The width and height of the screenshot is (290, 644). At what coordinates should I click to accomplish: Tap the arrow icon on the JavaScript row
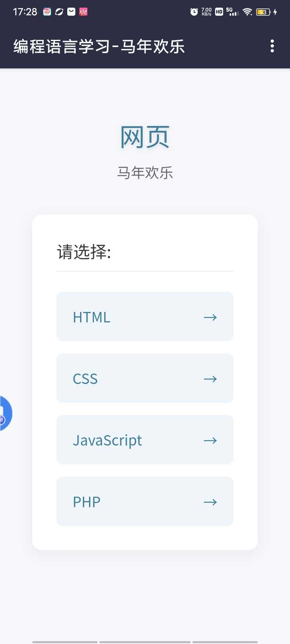pyautogui.click(x=210, y=440)
